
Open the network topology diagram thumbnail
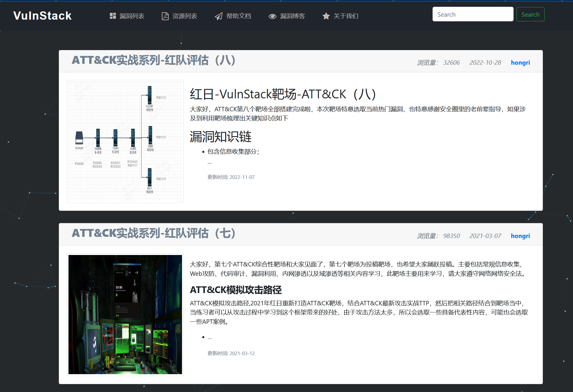pyautogui.click(x=125, y=141)
